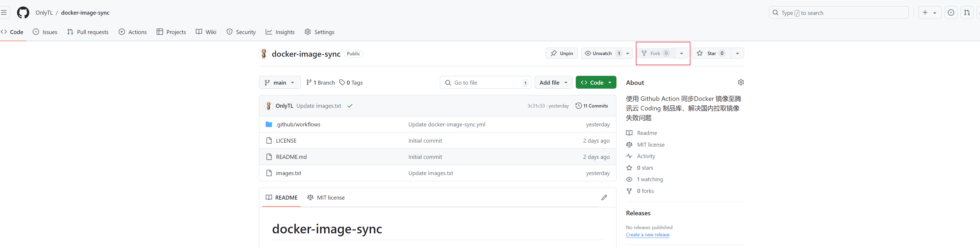Open the repository Settings tab

pos(320,32)
